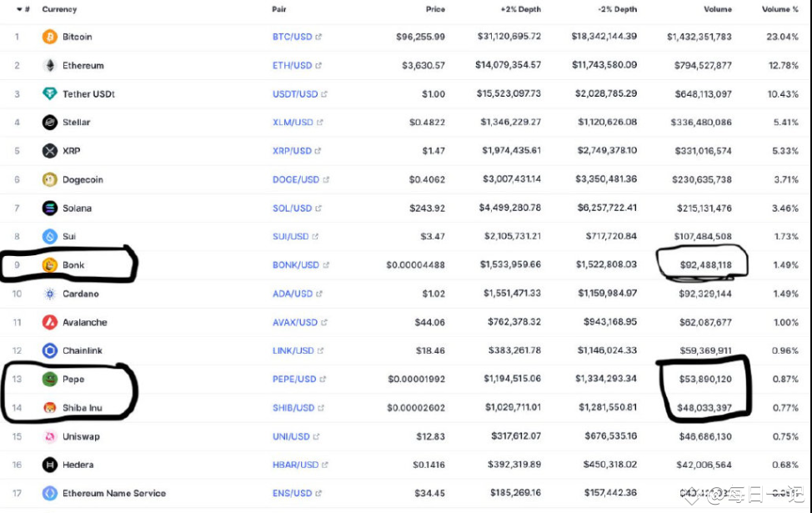Sort by the Volume column header
The image size is (812, 513).
(x=718, y=9)
